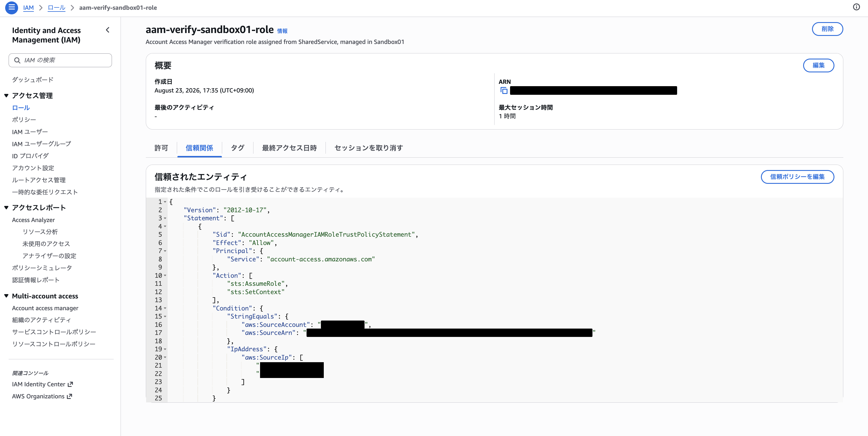Image resolution: width=868 pixels, height=436 pixels.
Task: Fold the IpAddress block at line 19
Action: coord(165,349)
